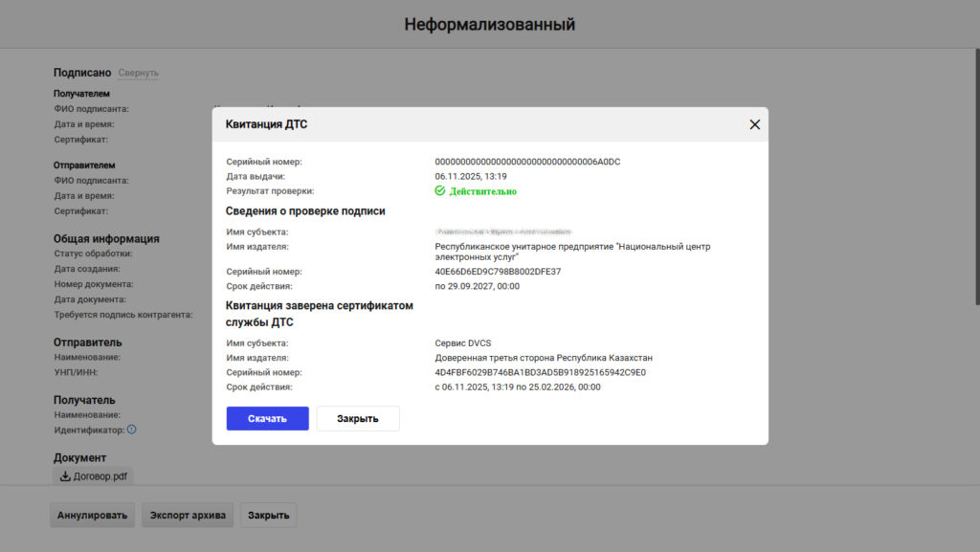Click the info icon beside Идентификатор
This screenshot has width=980, height=552.
(x=132, y=430)
